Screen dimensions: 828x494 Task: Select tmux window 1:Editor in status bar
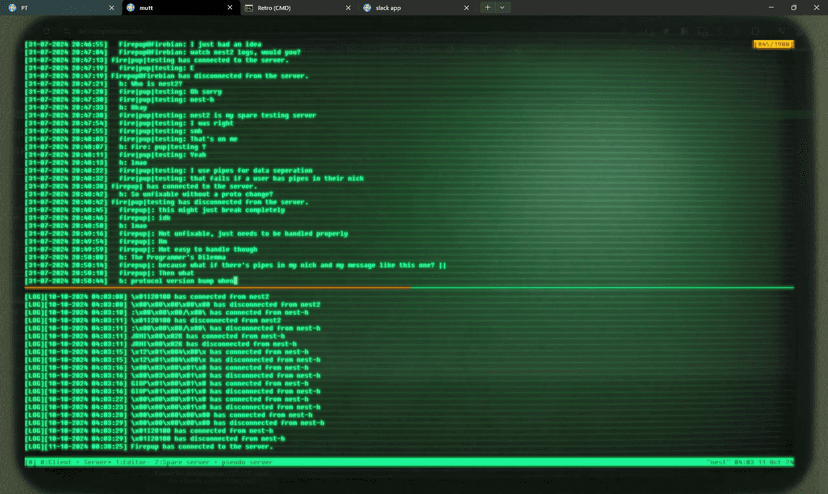131,462
